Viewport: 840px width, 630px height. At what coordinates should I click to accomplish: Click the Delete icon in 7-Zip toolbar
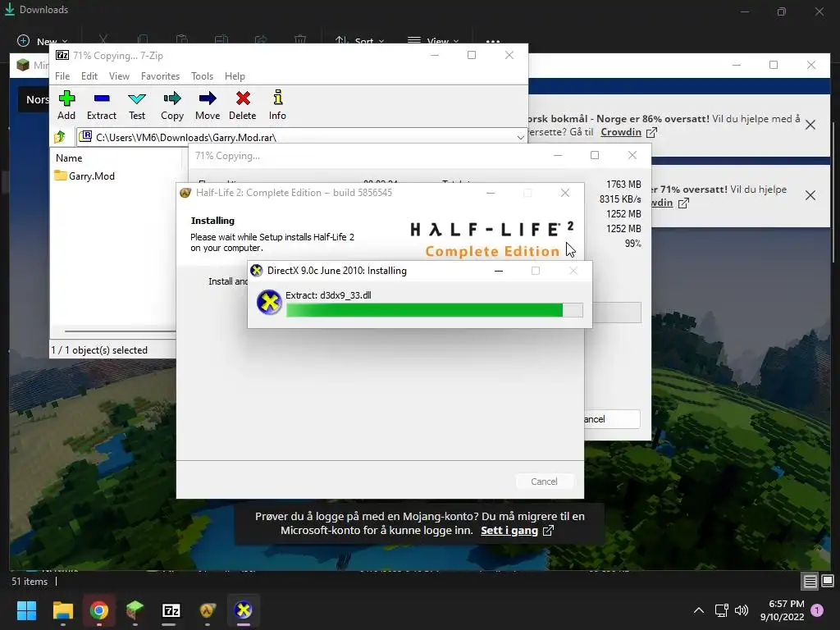[243, 105]
